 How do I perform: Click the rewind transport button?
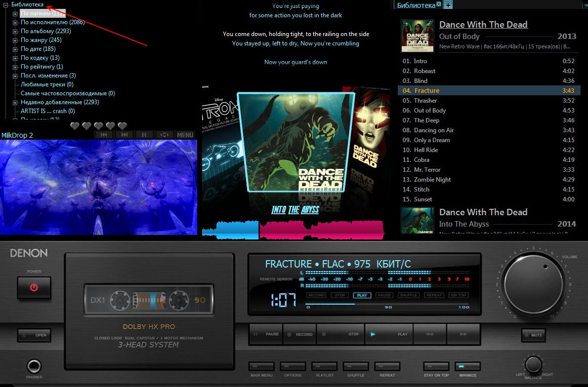(x=429, y=334)
